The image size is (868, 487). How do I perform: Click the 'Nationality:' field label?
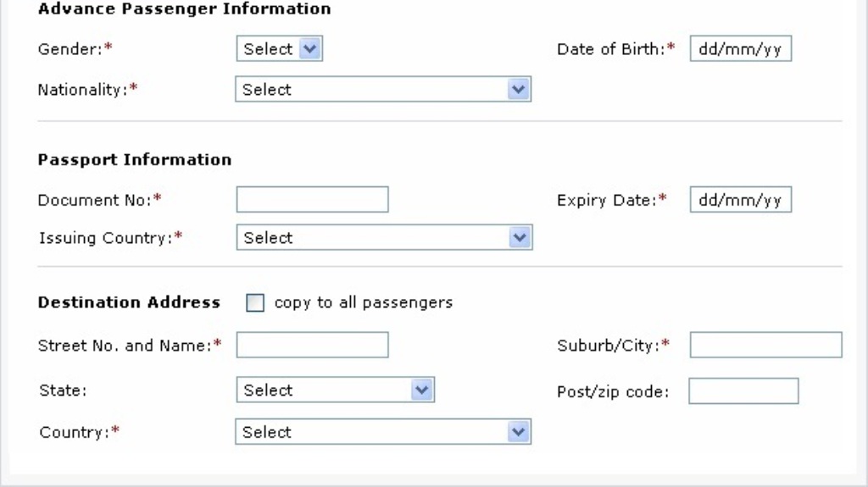point(82,90)
